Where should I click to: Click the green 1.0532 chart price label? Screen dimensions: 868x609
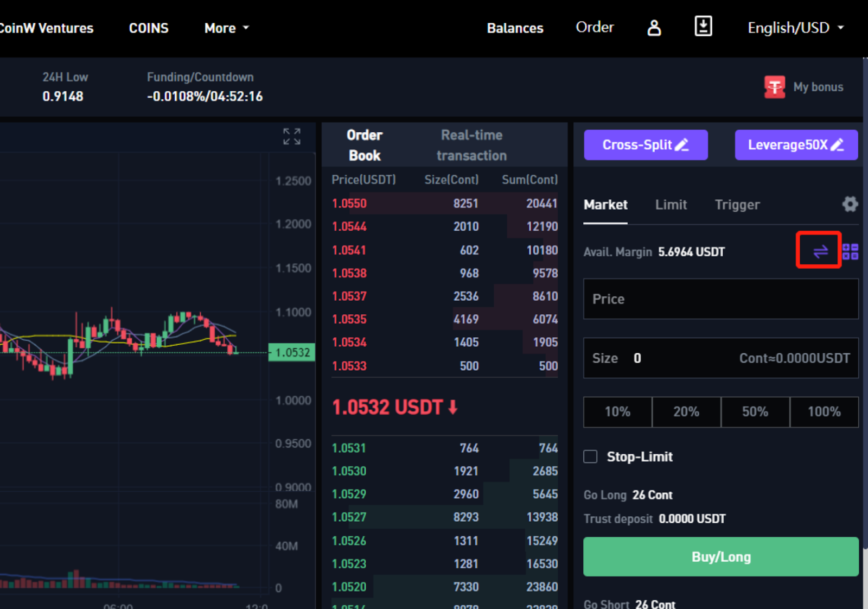coord(292,353)
